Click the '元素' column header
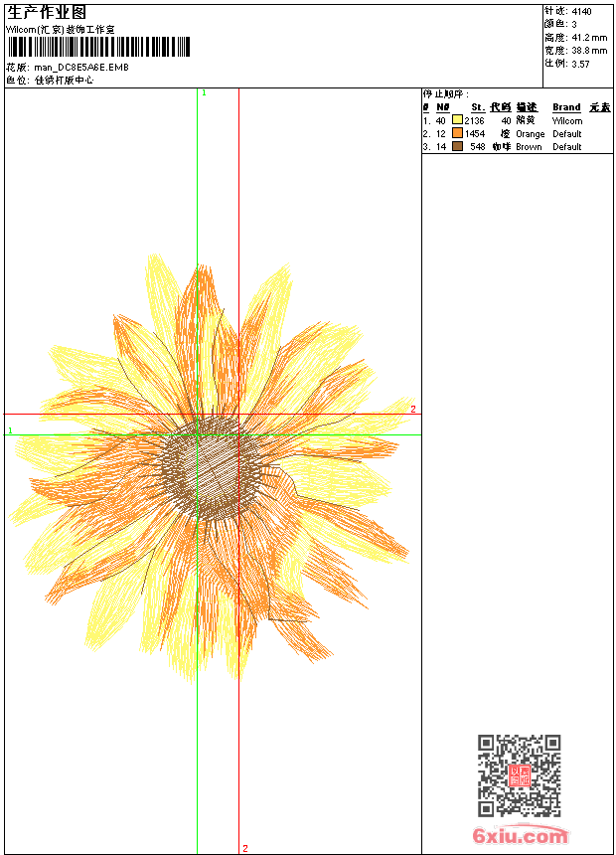Viewport: 616px width, 855px height. pyautogui.click(x=600, y=107)
